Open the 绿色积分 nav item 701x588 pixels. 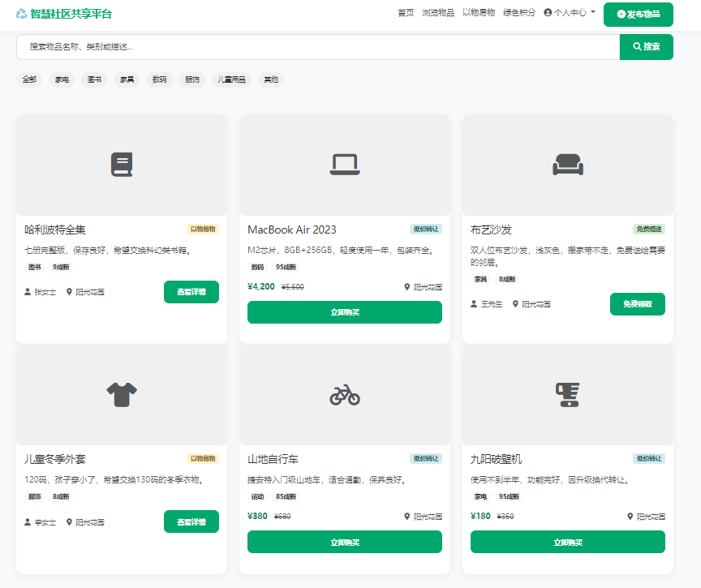coord(519,12)
